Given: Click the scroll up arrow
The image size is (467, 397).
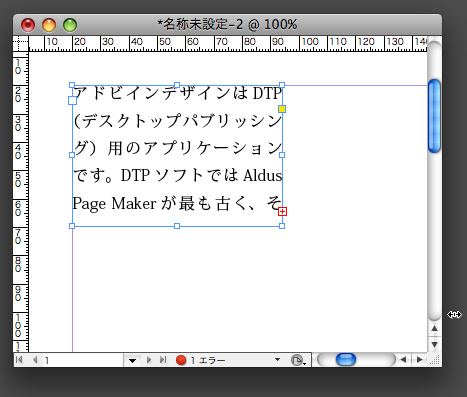Looking at the screenshot, I should pos(434,329).
